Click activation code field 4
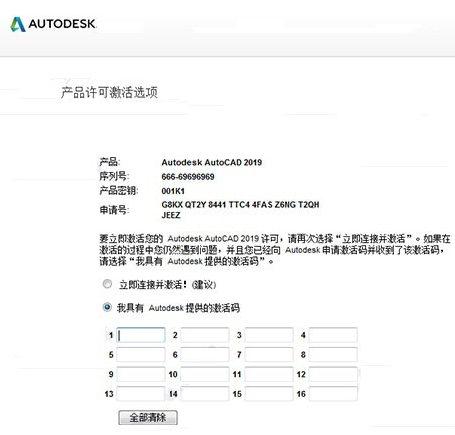Viewport: 455px width, 435px height. tap(333, 335)
